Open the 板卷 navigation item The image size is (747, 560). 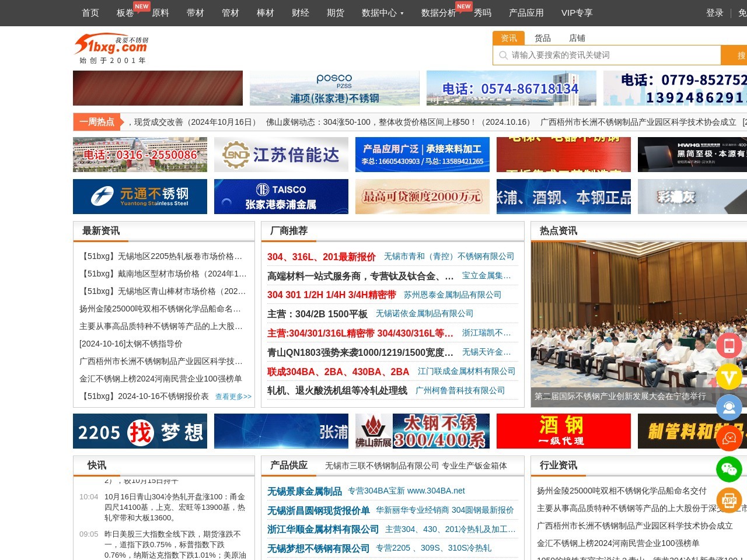click(x=125, y=13)
